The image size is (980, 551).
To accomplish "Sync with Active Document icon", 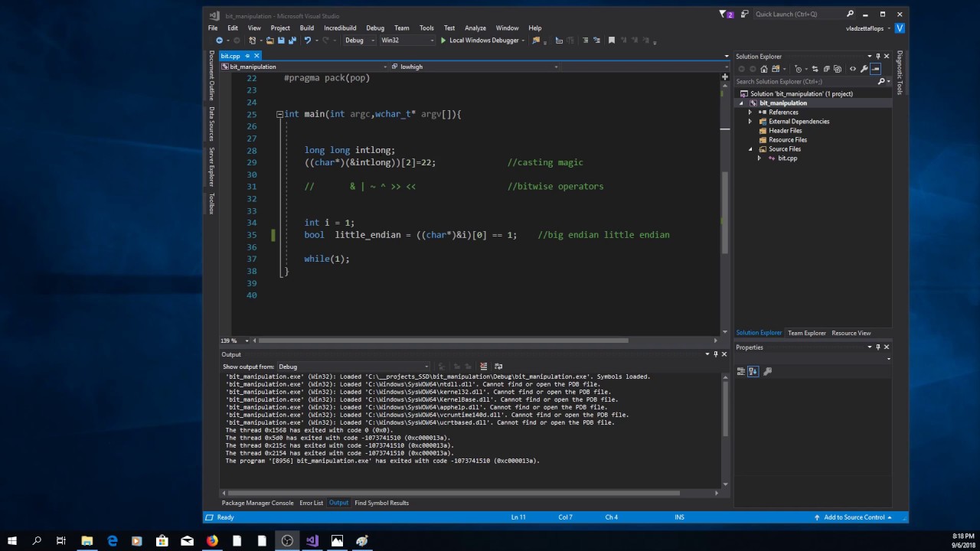I will pyautogui.click(x=815, y=69).
